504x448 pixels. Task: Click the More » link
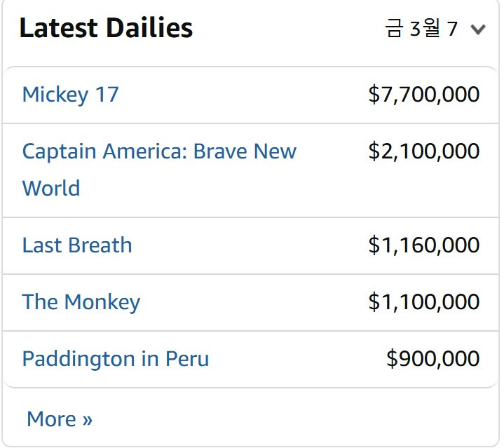pyautogui.click(x=59, y=419)
